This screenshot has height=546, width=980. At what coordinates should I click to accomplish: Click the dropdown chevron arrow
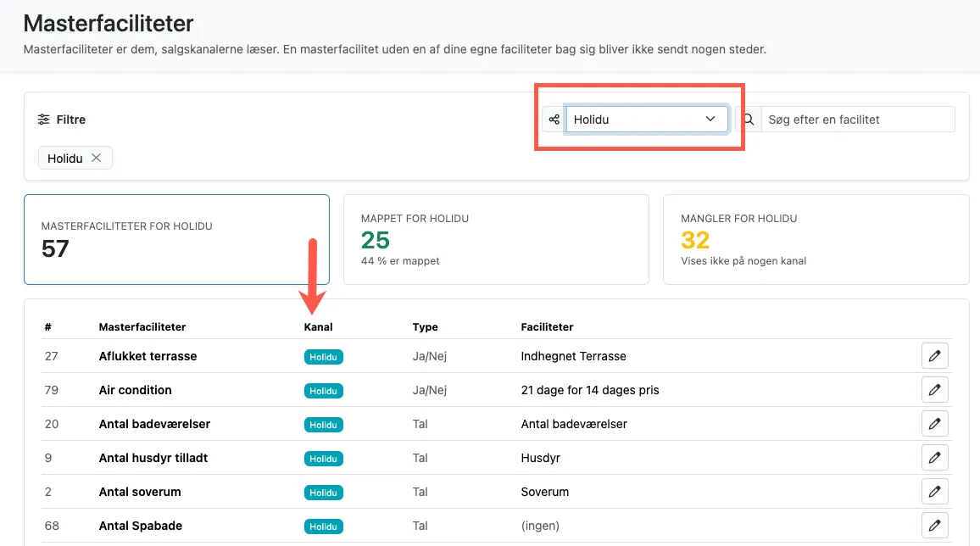pyautogui.click(x=710, y=119)
